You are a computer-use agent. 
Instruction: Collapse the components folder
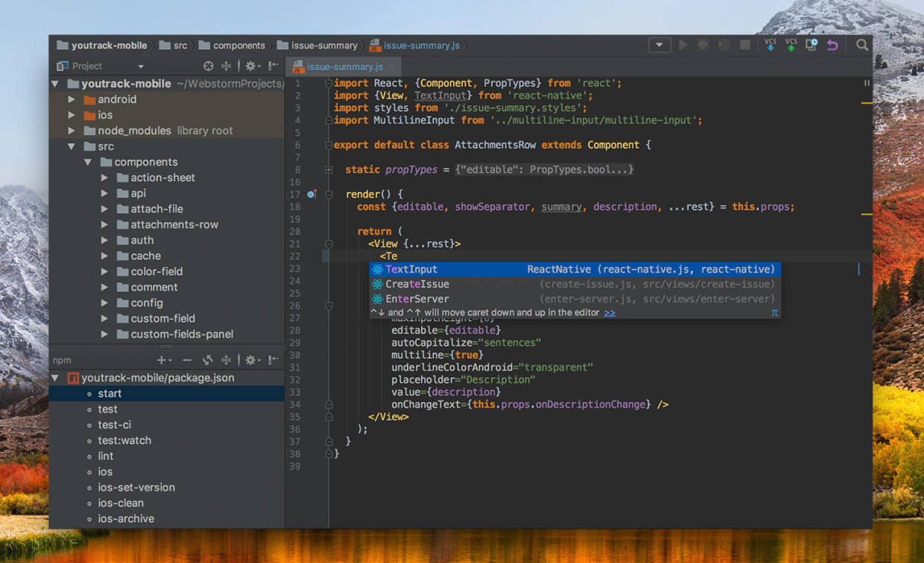88,162
